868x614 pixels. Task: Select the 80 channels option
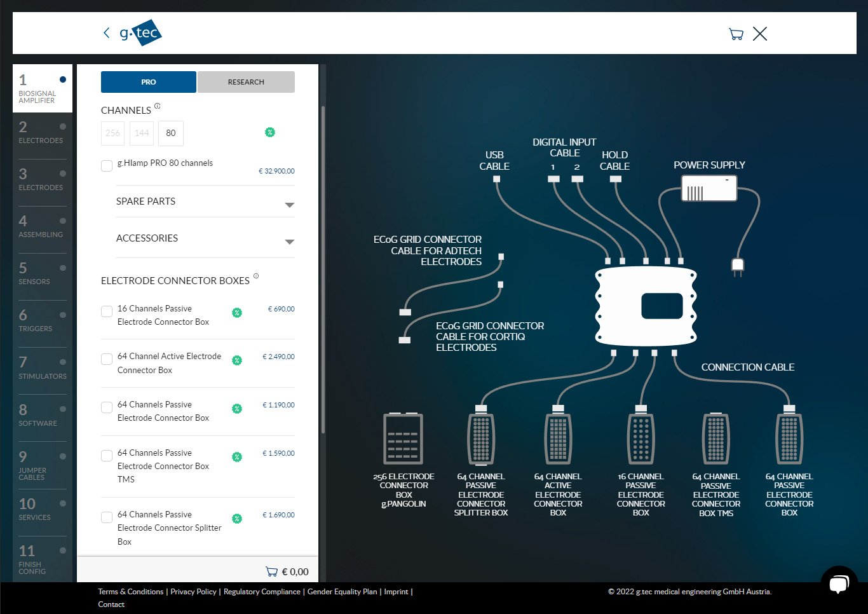171,133
